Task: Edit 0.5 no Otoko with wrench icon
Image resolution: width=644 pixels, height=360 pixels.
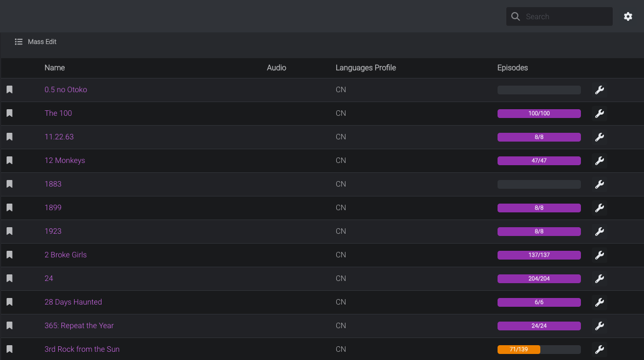Action: (599, 90)
